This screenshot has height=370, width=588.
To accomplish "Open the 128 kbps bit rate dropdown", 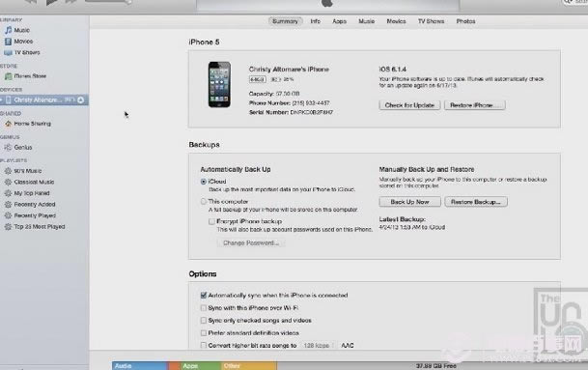I will [319, 346].
